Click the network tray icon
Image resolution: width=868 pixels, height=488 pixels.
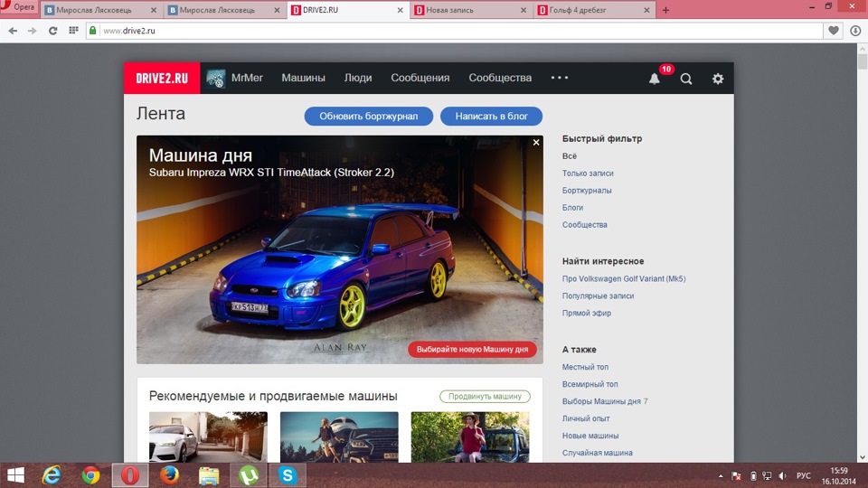coord(767,476)
